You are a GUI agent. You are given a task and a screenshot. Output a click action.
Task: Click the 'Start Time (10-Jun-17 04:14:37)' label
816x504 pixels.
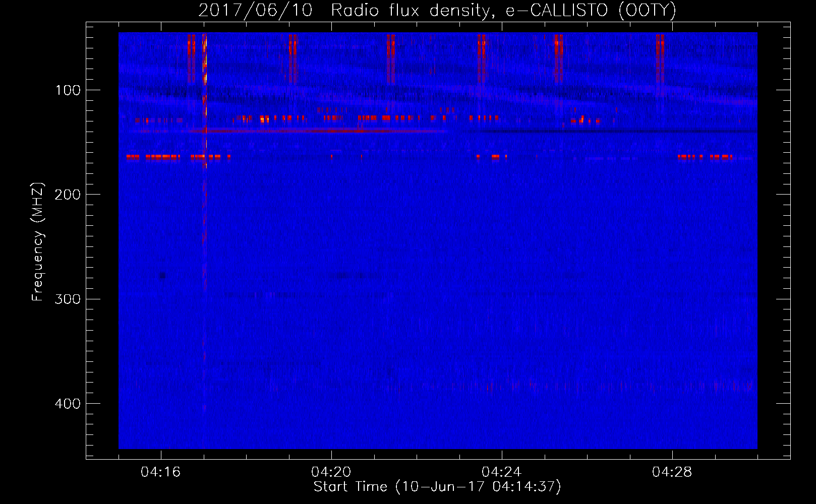437,487
